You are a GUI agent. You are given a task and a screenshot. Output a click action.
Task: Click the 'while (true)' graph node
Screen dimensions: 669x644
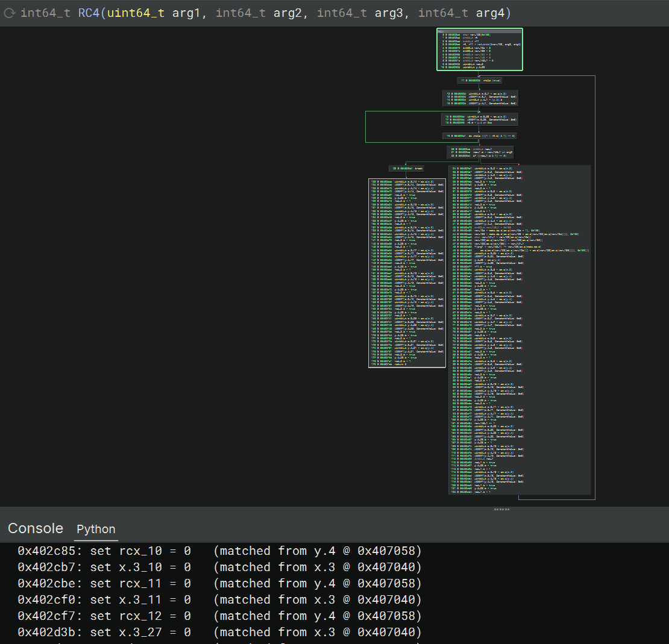(479, 80)
